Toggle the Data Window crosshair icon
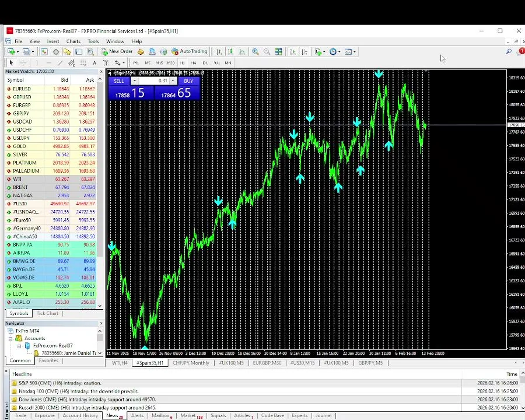The width and height of the screenshot is (525, 420). click(x=56, y=51)
